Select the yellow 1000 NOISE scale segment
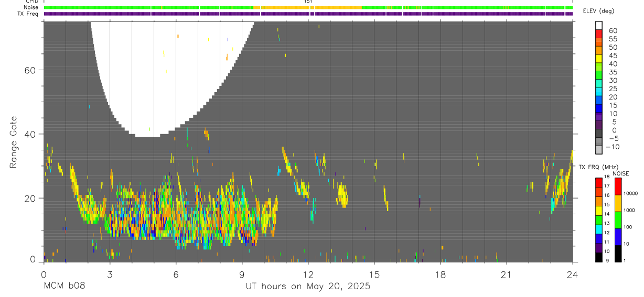Viewport: 644px width, 297px height. (x=618, y=203)
